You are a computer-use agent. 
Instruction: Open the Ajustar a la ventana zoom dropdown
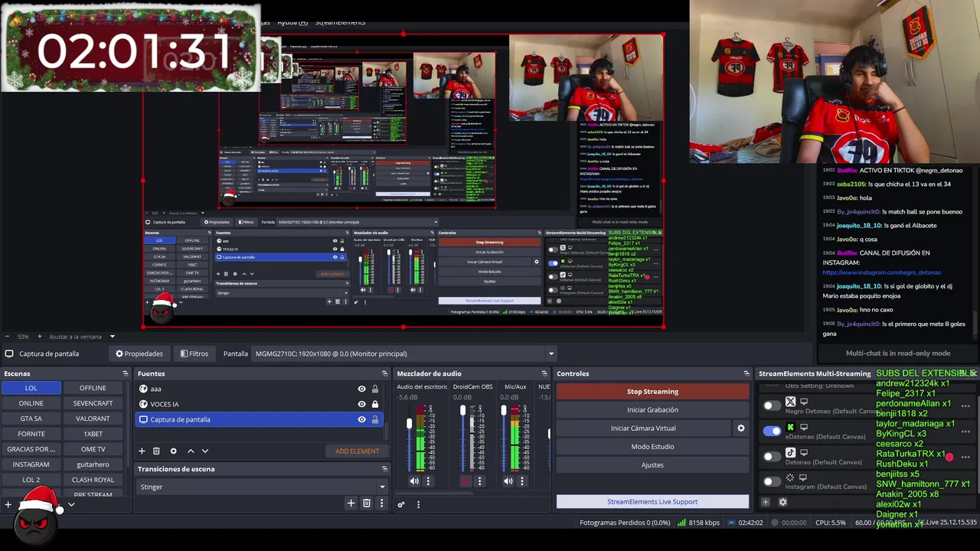[x=112, y=337]
